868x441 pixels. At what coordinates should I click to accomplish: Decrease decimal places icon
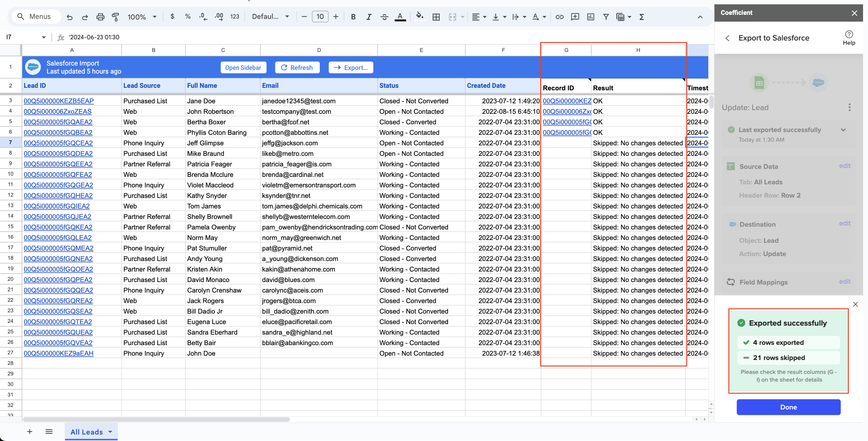point(203,16)
